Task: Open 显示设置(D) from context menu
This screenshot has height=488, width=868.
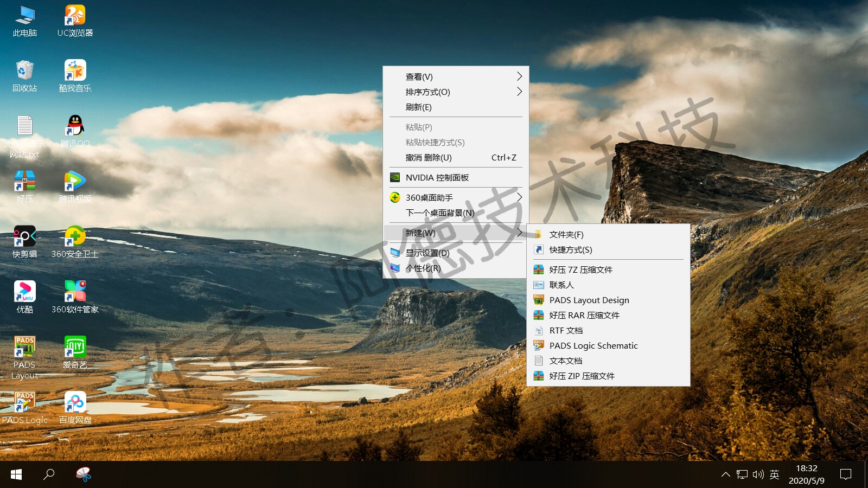Action: point(456,253)
